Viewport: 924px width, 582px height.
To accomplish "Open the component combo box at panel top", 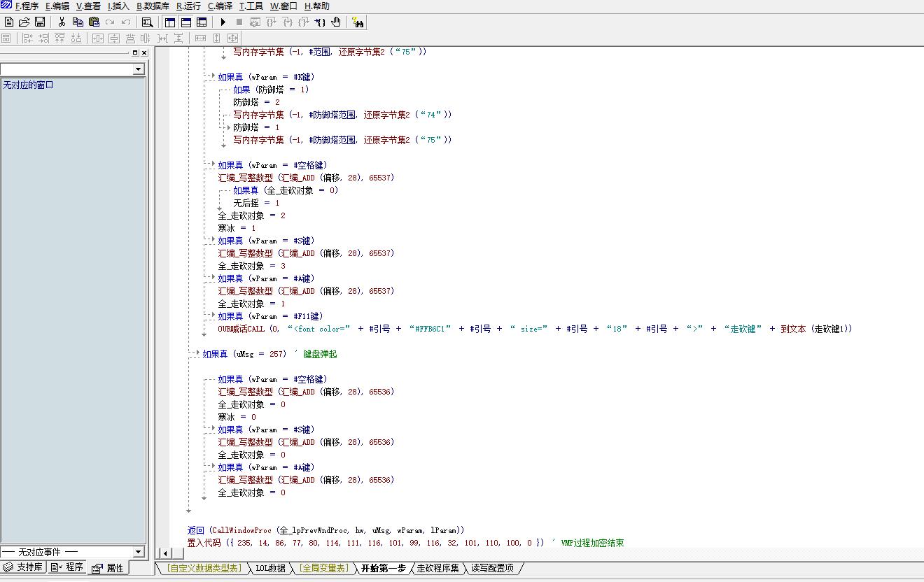I will point(72,69).
